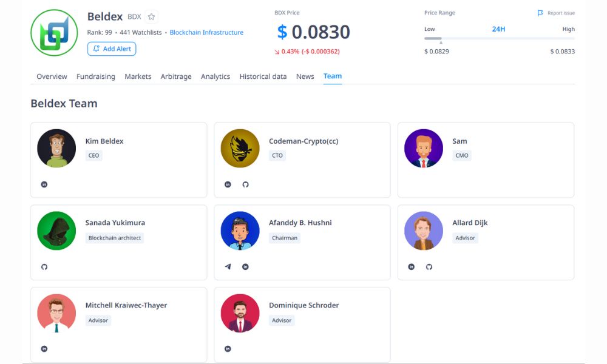Click the Beldex logo image
Viewport: 607px width, 364px height.
point(54,33)
